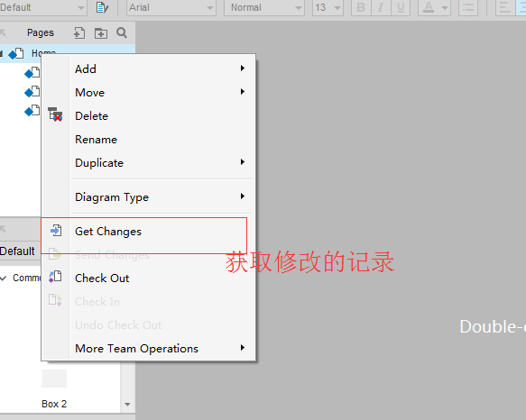
Task: Click the Add Folder icon in Pages panel
Action: tap(101, 32)
